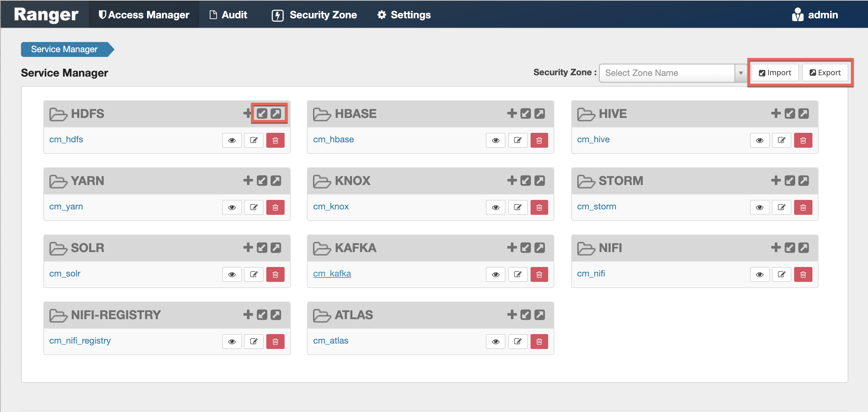This screenshot has height=412, width=868.
Task: Import policies for HIVE service type
Action: click(x=790, y=113)
